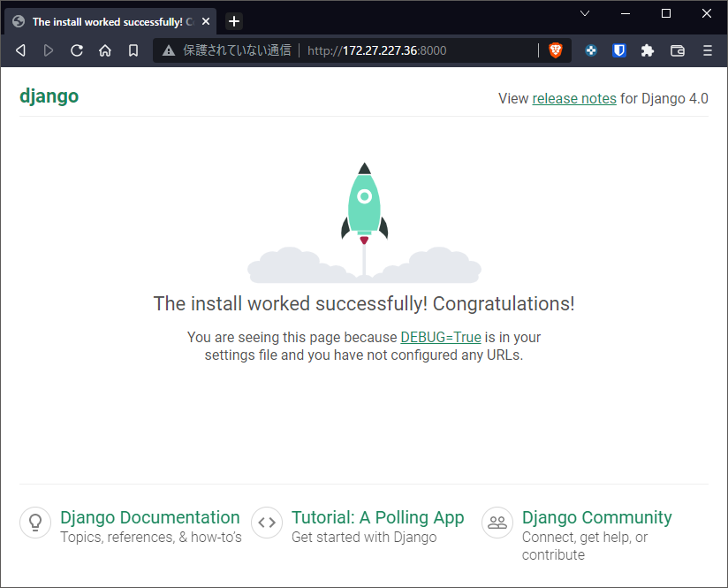Open the home page via the house icon
Viewport: 728px width, 588px height.
(105, 50)
